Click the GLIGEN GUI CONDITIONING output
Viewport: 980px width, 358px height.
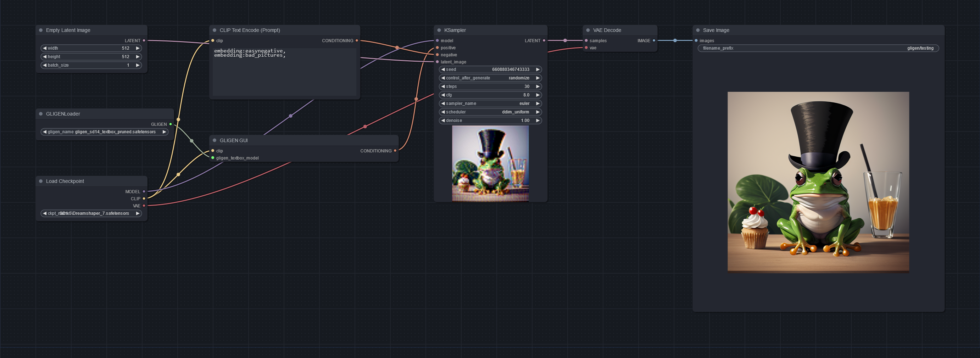(395, 151)
